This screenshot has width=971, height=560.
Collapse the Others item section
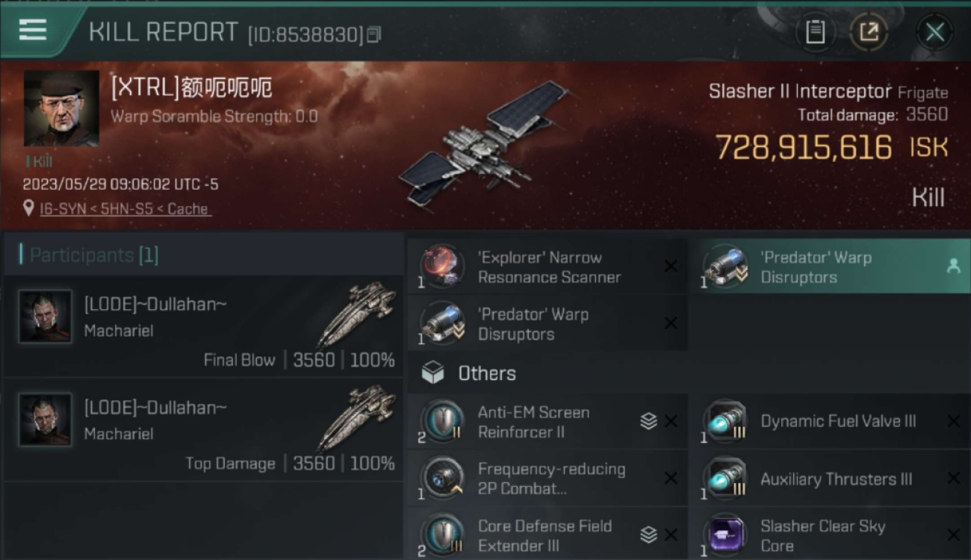click(469, 373)
